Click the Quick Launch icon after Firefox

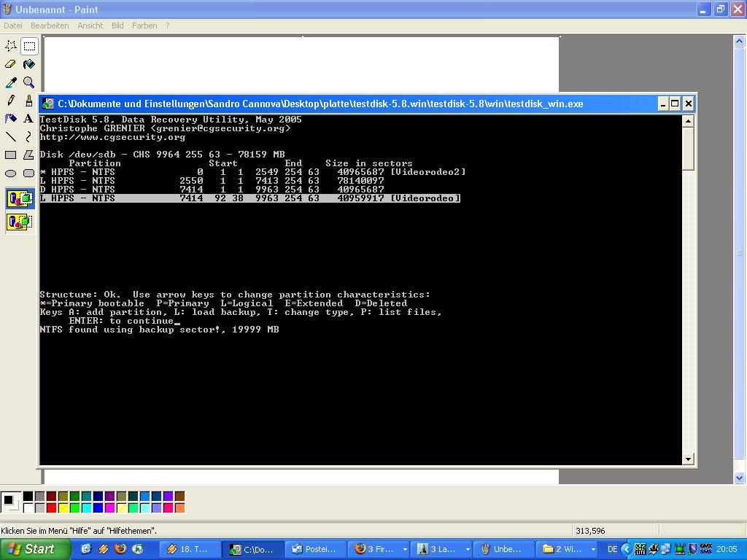[138, 549]
